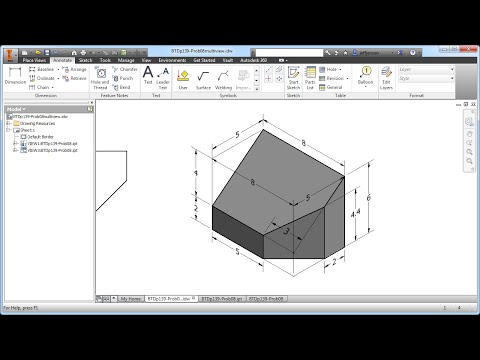Switch to the Environments tab

click(172, 60)
